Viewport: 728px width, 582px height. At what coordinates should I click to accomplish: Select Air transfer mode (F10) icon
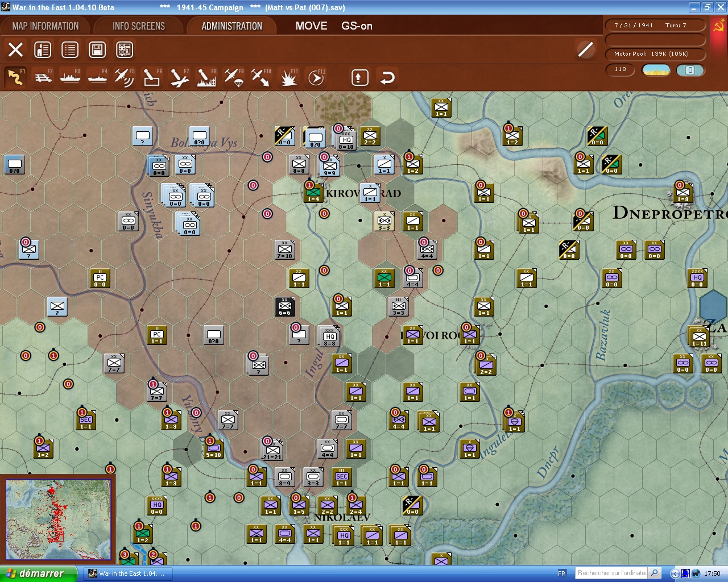[261, 77]
